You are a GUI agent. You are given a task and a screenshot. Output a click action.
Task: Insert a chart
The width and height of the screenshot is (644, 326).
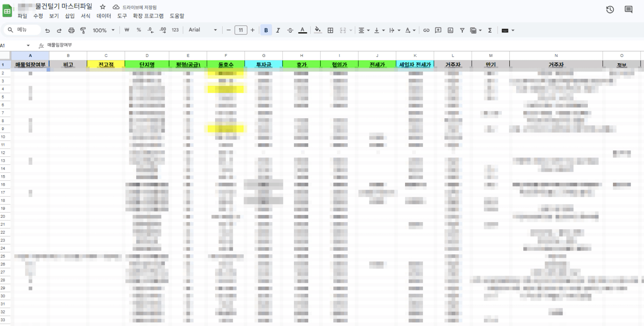click(x=450, y=30)
